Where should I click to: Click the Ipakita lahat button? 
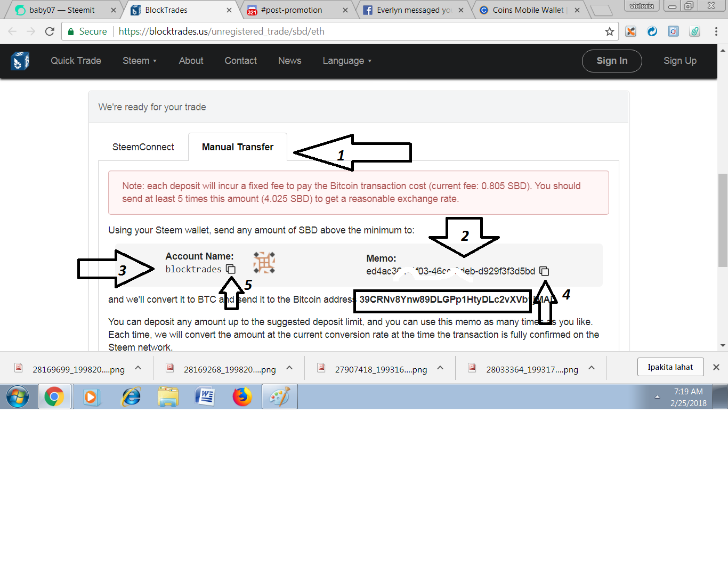point(670,367)
